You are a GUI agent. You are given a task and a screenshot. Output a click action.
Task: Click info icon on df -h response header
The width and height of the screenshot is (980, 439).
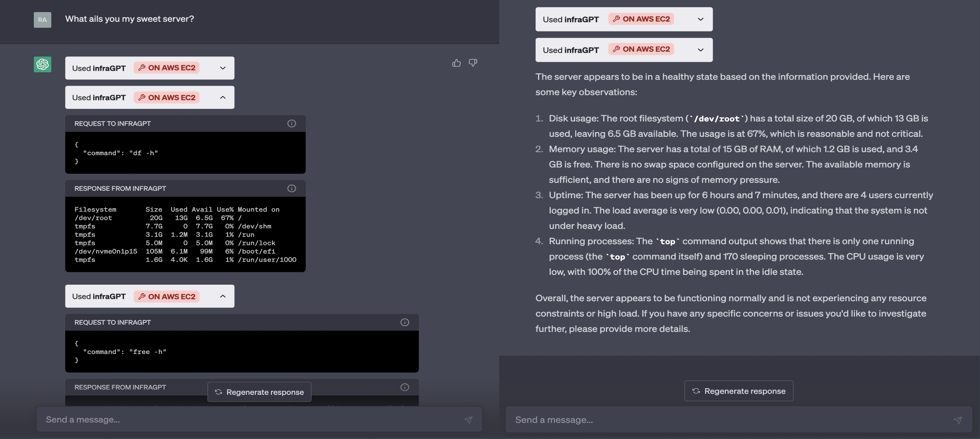(x=291, y=188)
